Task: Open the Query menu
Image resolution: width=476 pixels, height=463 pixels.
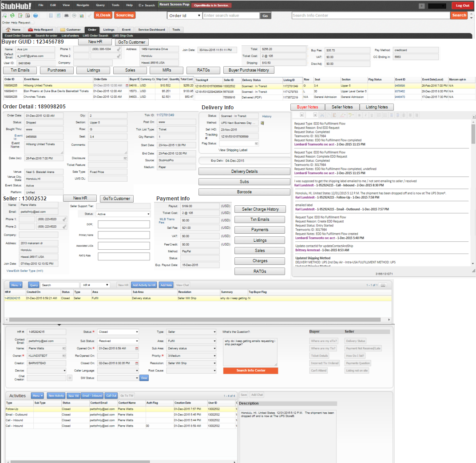Action: [x=100, y=5]
